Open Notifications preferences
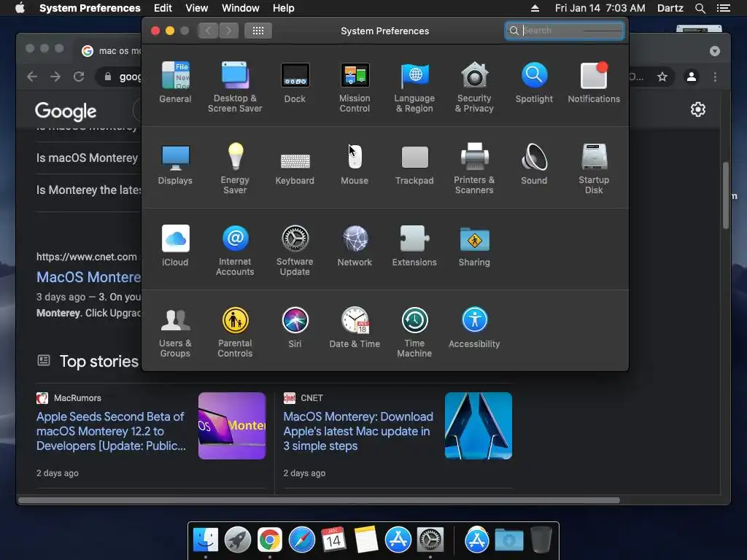This screenshot has width=747, height=560. pos(594,82)
